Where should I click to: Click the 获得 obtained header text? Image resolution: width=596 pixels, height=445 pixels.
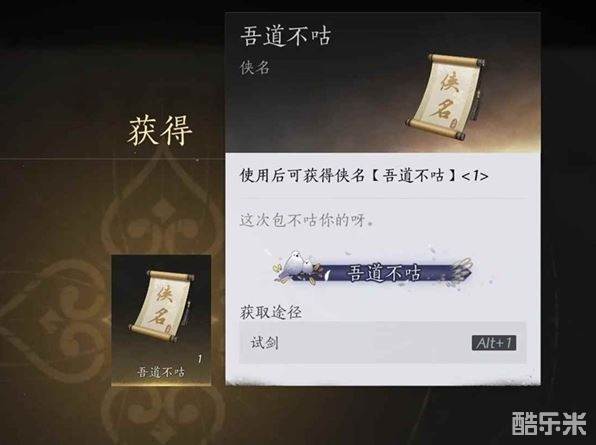click(x=160, y=131)
